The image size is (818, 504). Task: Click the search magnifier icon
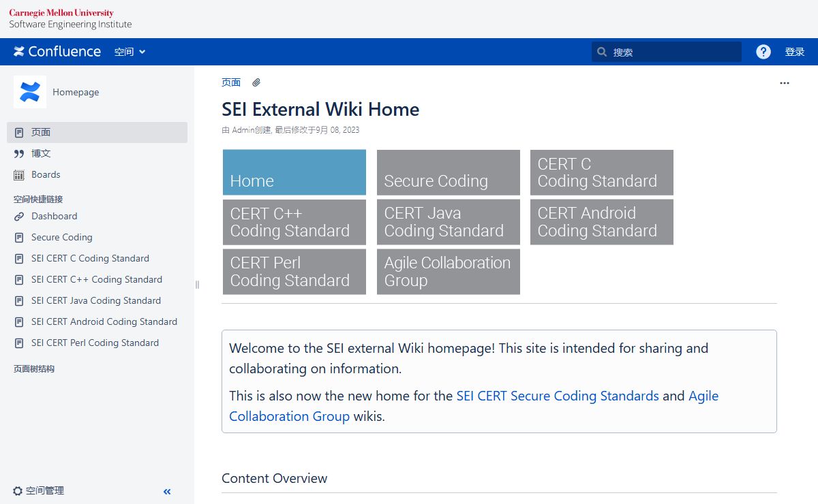602,52
